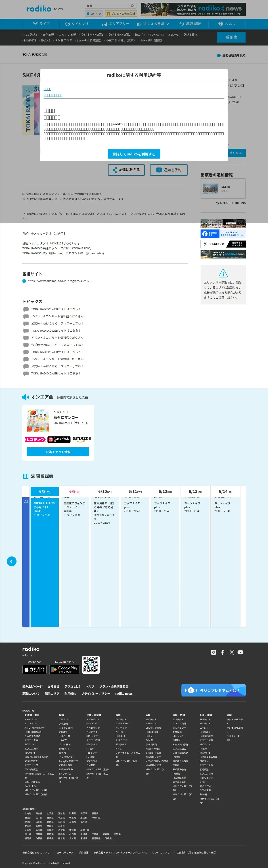This screenshot has height=868, width=268.
Task: Click 承諾してradikoを利用する button
Action: point(134,154)
